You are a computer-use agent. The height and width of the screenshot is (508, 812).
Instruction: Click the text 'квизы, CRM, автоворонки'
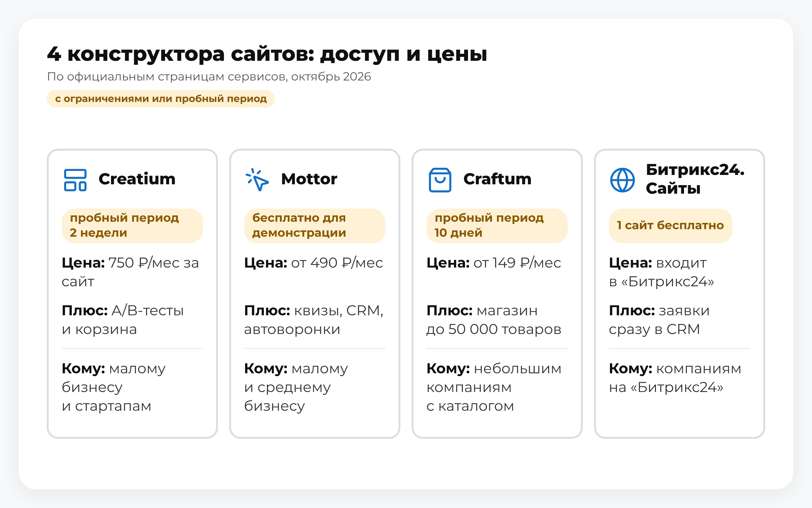(x=314, y=320)
